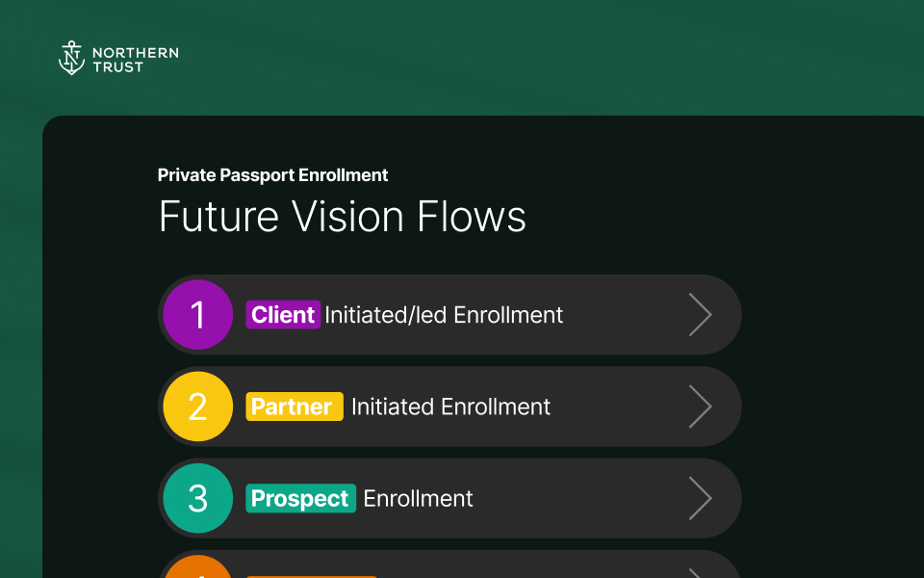Open the Prospect row's "Enrollment" label
The height and width of the screenshot is (578, 924).
[x=418, y=498]
